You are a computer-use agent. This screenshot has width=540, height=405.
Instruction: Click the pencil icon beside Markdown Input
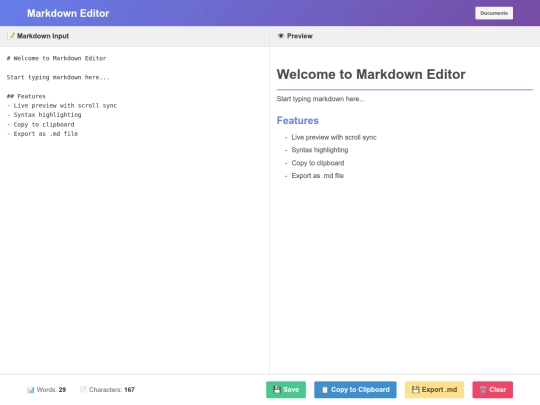click(11, 36)
